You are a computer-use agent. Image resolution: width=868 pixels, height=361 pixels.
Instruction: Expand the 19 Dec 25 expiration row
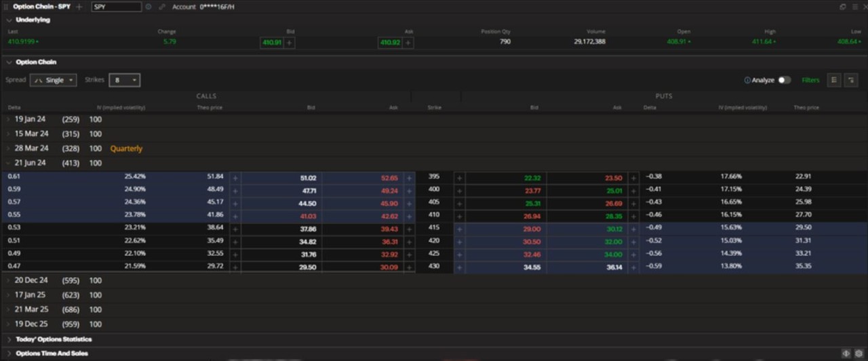tap(9, 324)
